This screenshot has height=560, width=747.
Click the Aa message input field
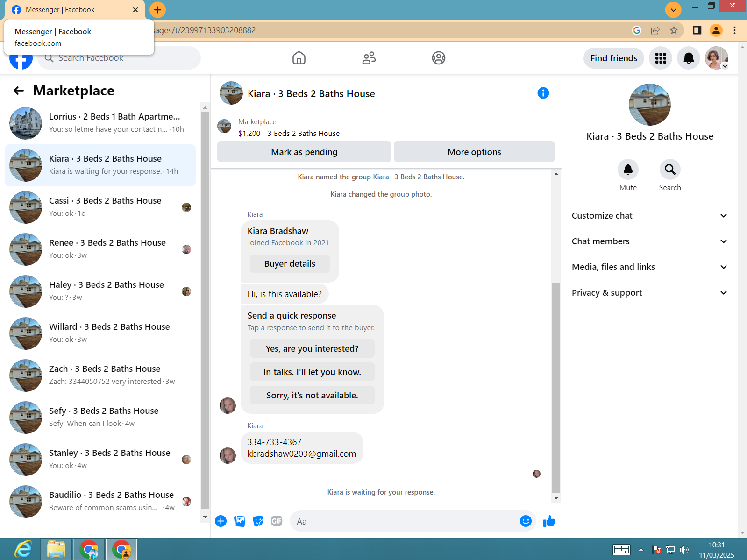[x=404, y=521]
